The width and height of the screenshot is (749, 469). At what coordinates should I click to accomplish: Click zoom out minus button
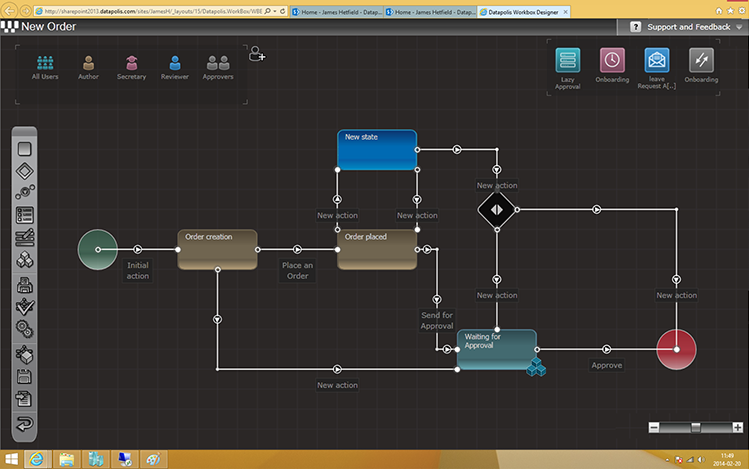pyautogui.click(x=654, y=427)
